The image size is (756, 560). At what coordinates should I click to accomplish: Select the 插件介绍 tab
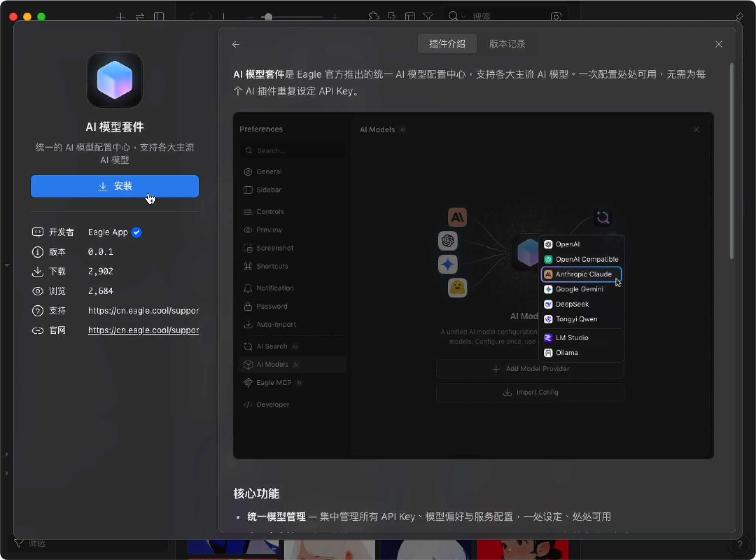point(447,44)
